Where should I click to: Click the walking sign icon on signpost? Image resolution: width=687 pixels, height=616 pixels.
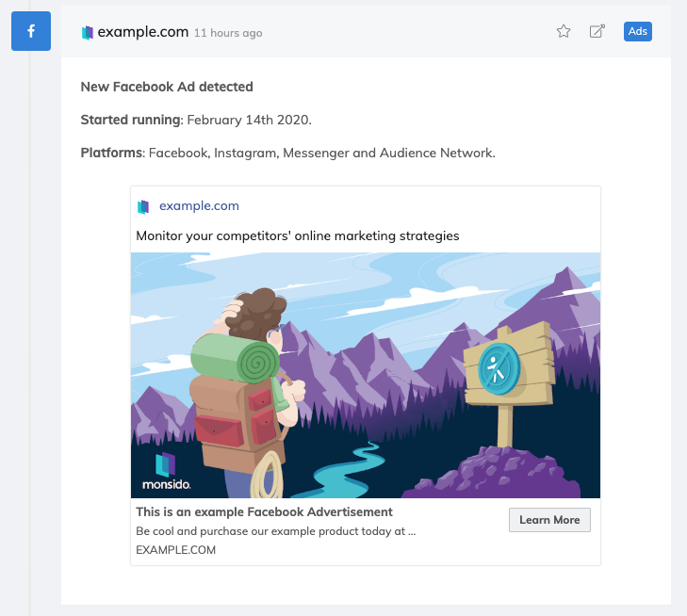coord(499,368)
